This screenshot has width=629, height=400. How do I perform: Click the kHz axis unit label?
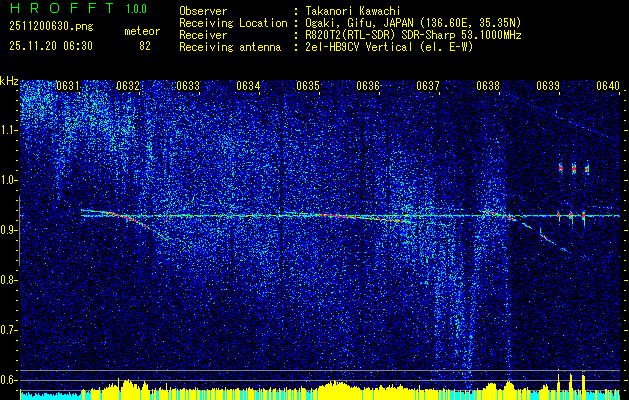click(x=9, y=81)
